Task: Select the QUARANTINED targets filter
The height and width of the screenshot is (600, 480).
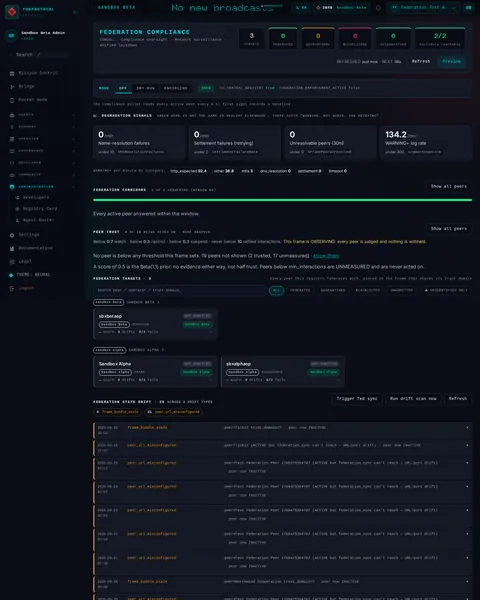Action: 333,290
